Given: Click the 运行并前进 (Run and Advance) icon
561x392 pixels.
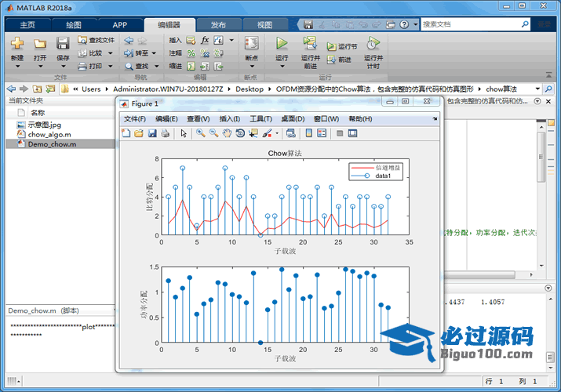Looking at the screenshot, I should [310, 43].
